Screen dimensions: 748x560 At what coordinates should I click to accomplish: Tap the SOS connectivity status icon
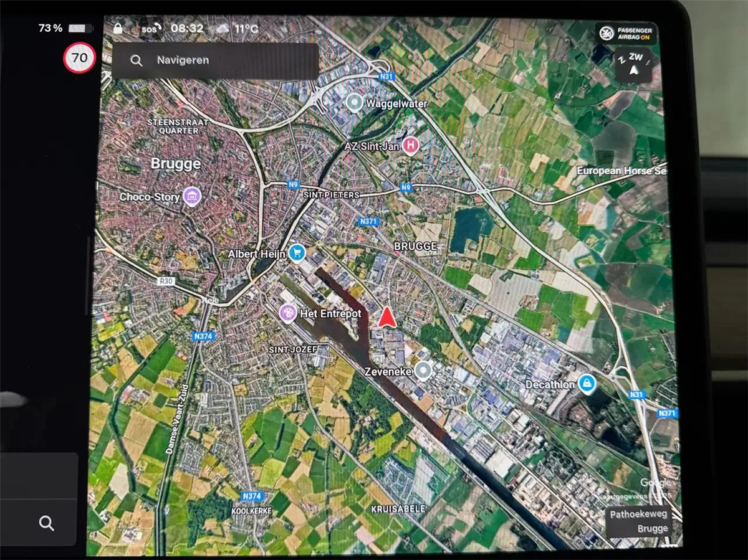pos(151,29)
